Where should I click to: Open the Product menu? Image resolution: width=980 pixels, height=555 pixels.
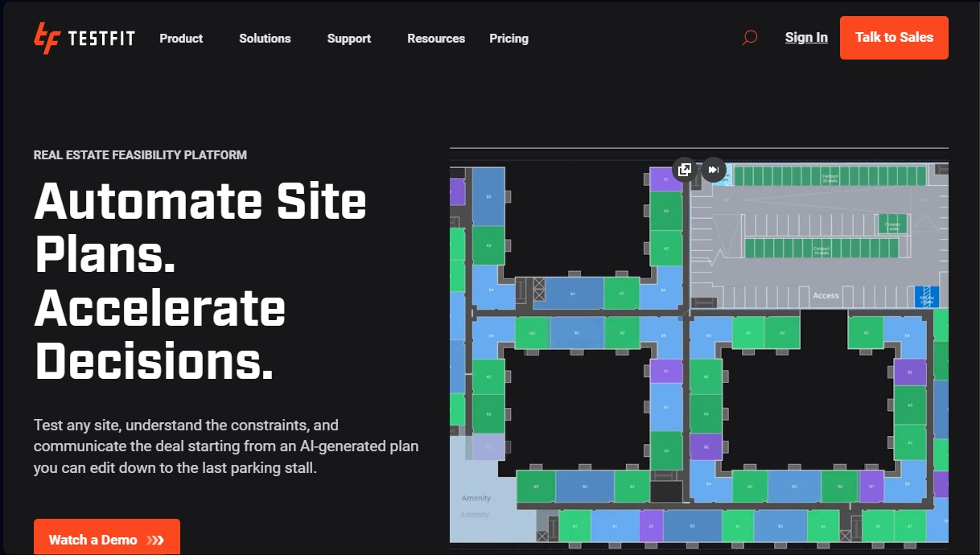(181, 38)
